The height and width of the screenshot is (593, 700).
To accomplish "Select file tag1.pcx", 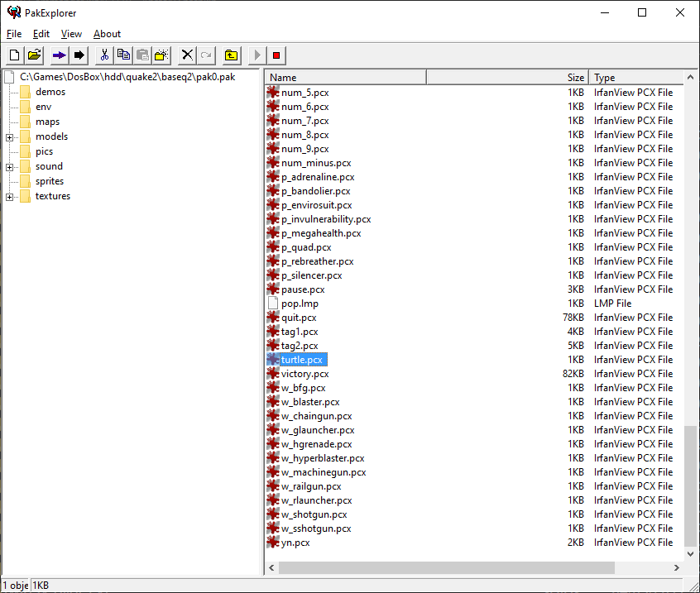I will click(x=300, y=332).
